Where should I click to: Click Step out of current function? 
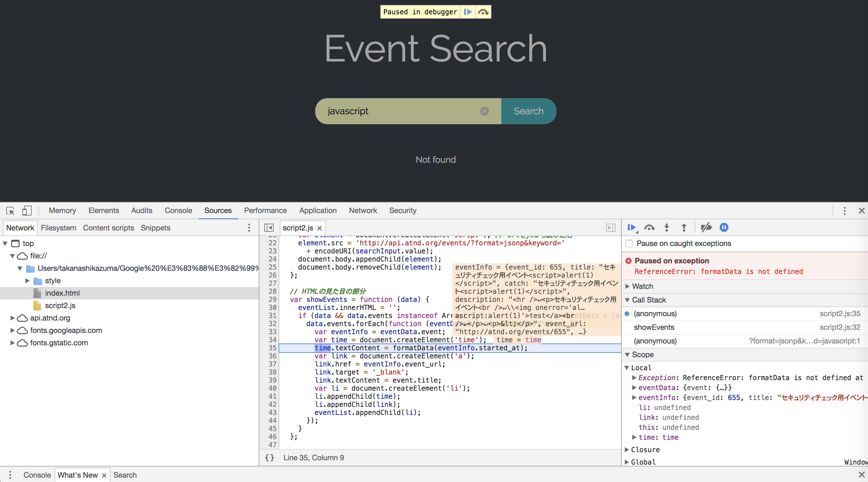tap(684, 228)
